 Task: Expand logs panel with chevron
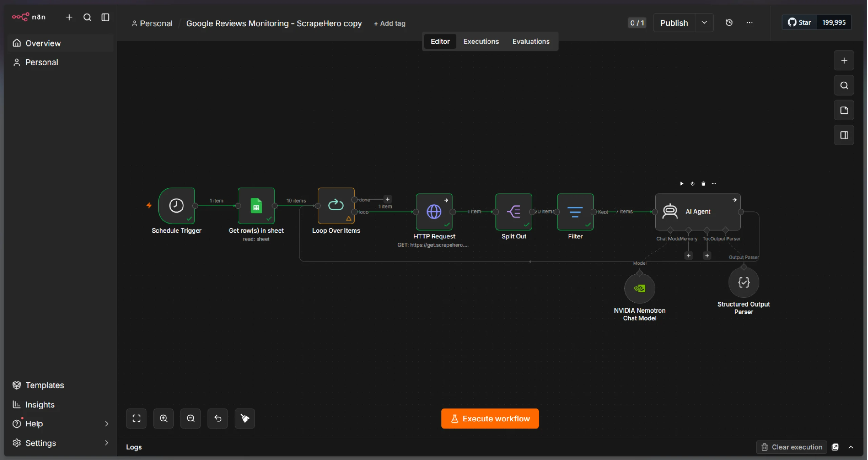point(851,447)
